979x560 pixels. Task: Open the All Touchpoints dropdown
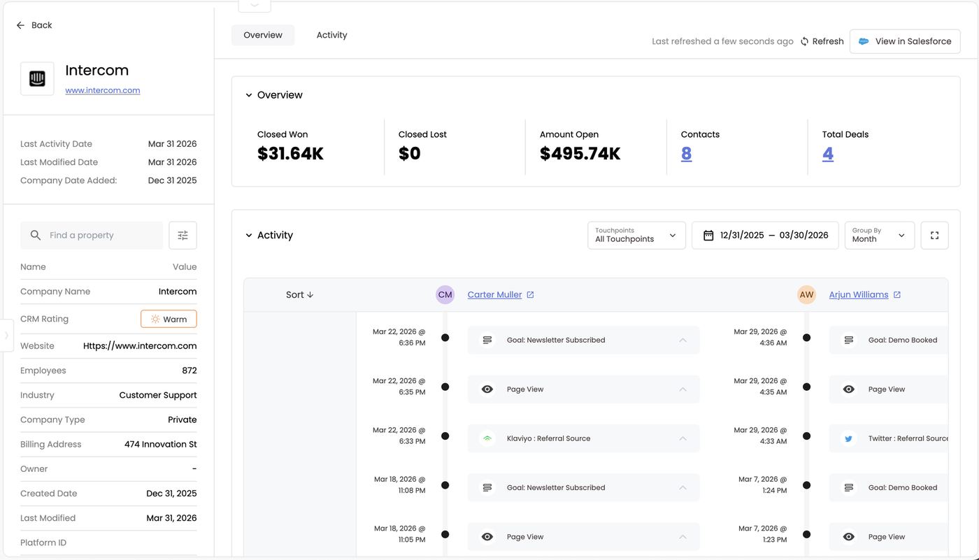tap(636, 236)
